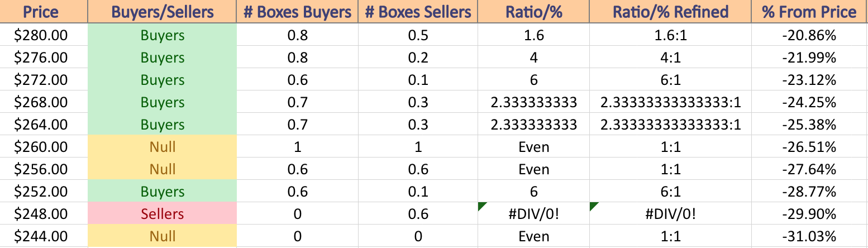Click the 1.6:1 refined ratio cell

pyautogui.click(x=671, y=35)
